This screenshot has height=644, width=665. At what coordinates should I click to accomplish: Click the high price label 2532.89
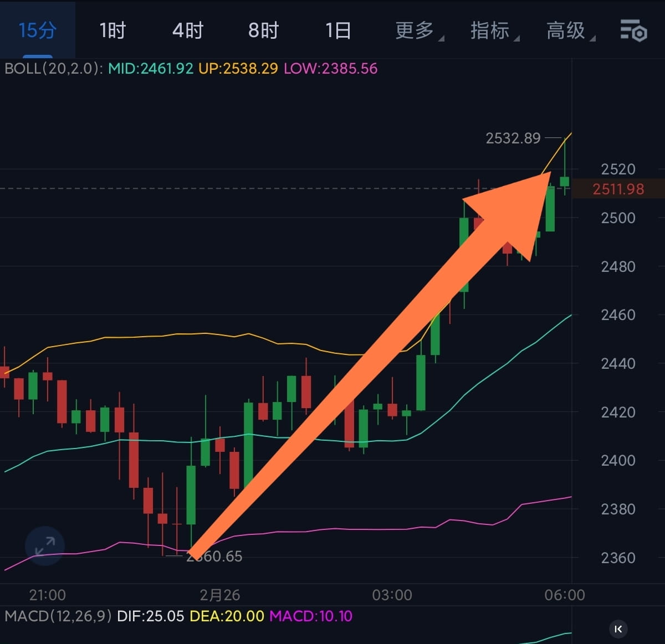(513, 138)
